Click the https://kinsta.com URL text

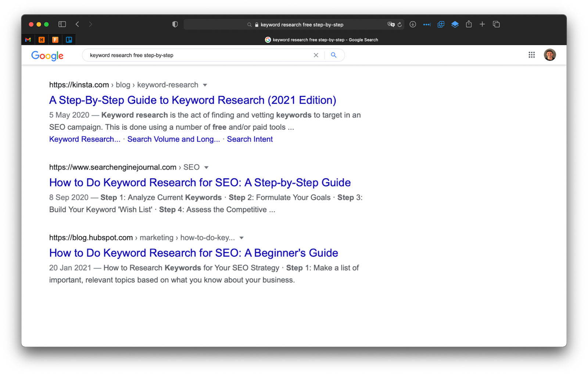[79, 85]
